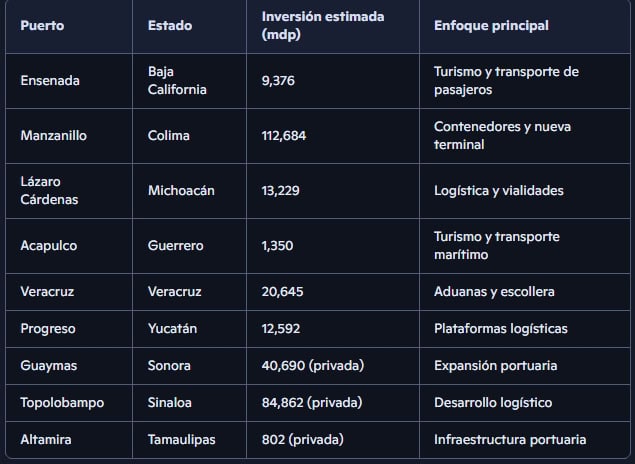Select the 112,684 investment value
Screen dimensions: 635x464
pyautogui.click(x=284, y=136)
